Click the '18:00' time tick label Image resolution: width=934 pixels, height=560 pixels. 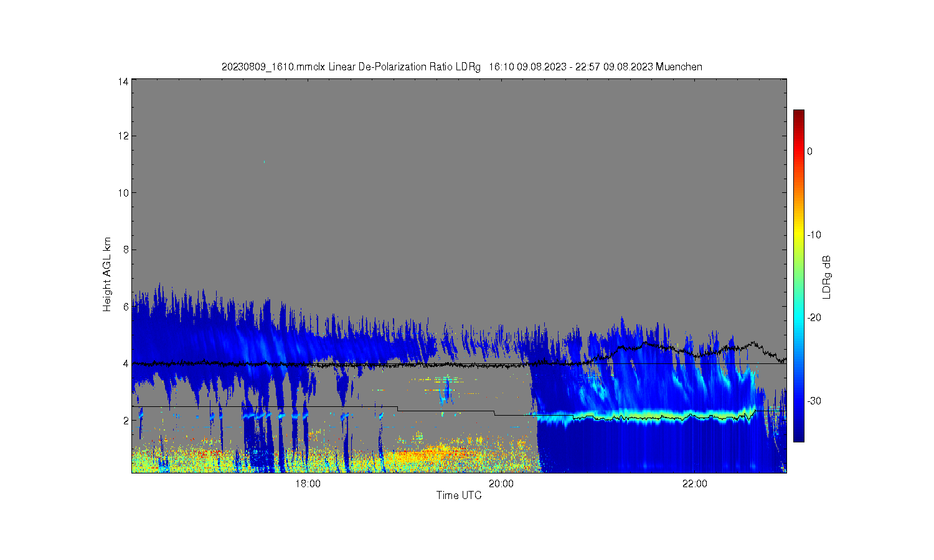[308, 484]
